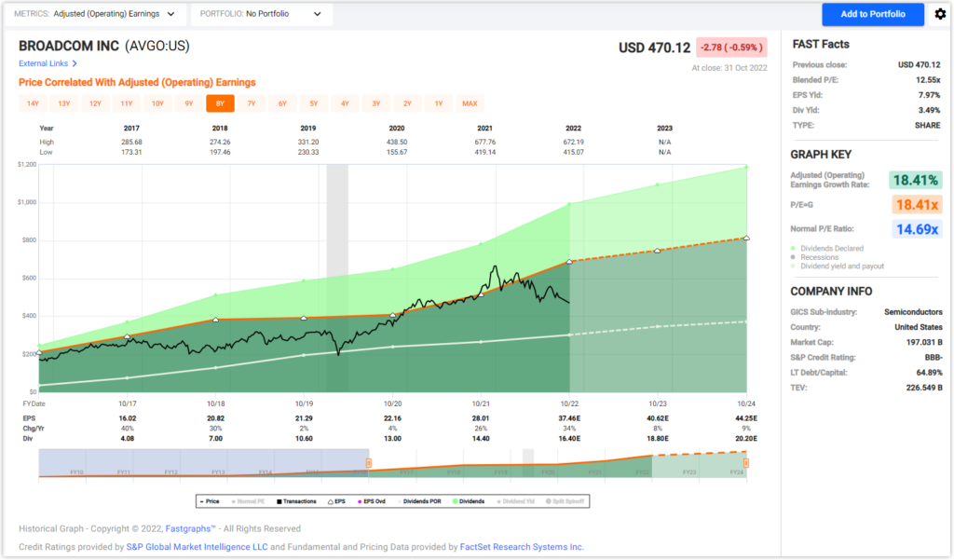Open the Portfolio No Portfolio dropdown

(x=262, y=14)
